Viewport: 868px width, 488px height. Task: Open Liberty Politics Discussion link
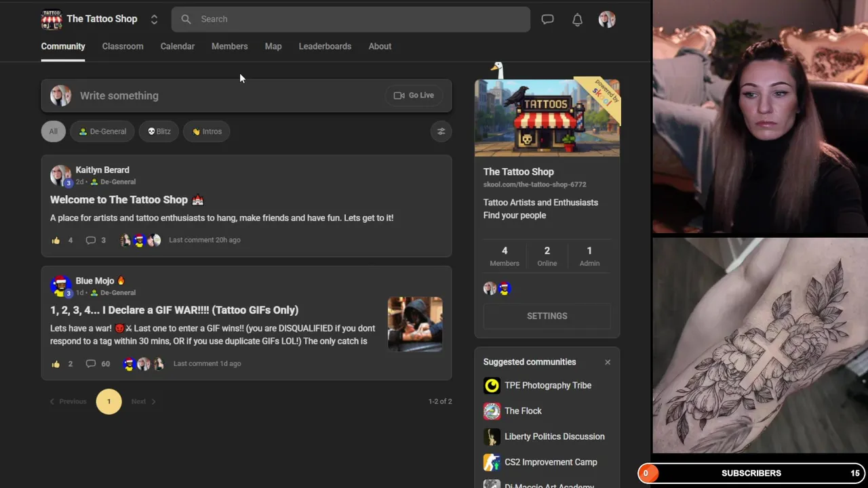(555, 436)
